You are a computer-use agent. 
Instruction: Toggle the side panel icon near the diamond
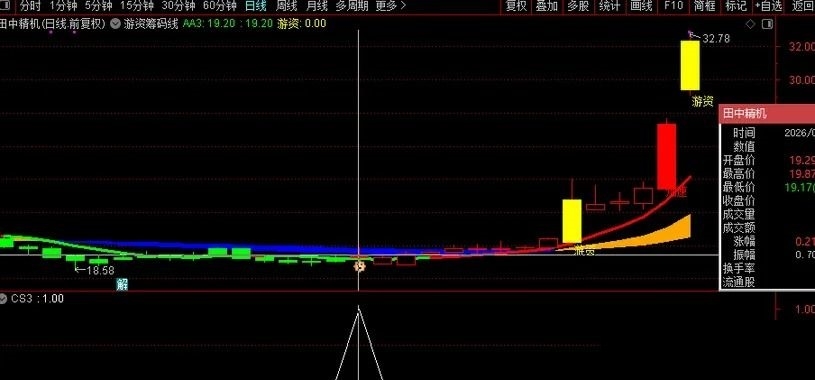767,24
